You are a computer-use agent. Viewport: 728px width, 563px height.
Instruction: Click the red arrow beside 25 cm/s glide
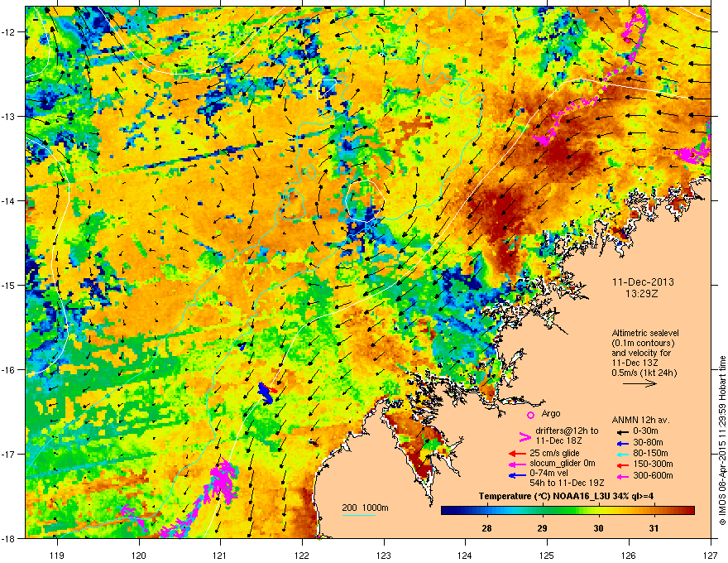coord(517,454)
